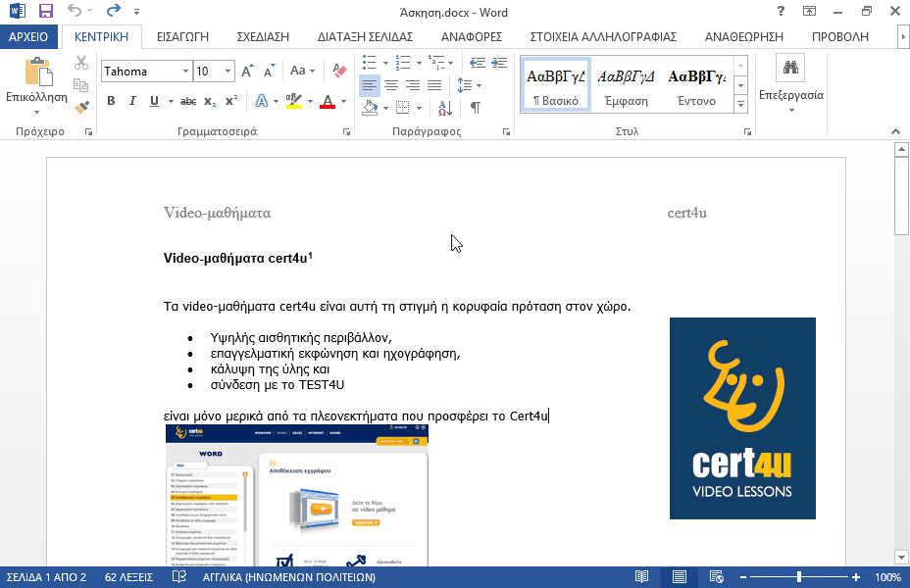Sort the selected text alphabetically
The width and height of the screenshot is (910, 588).
pos(445,107)
